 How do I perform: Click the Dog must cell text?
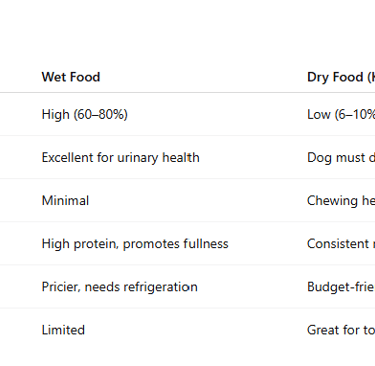click(x=341, y=157)
